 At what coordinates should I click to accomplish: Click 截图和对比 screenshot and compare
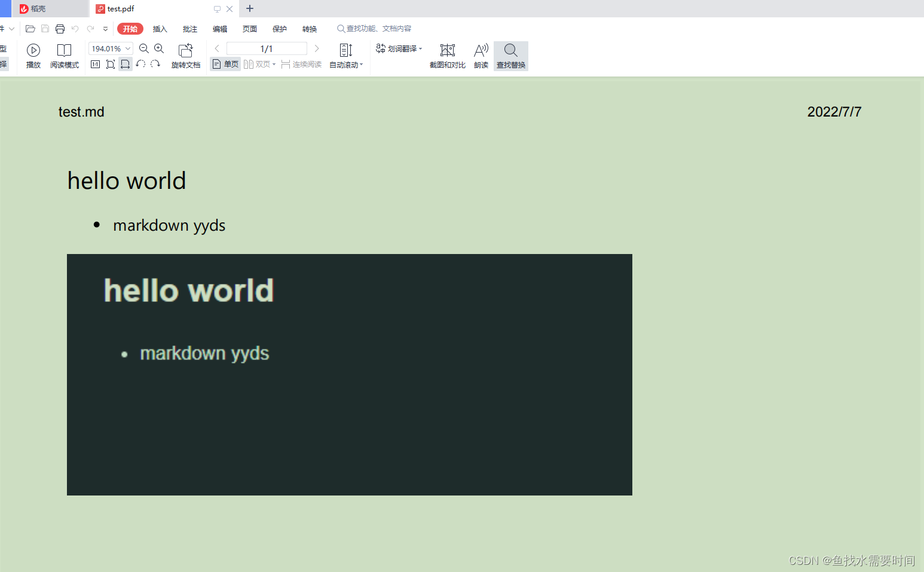(448, 56)
